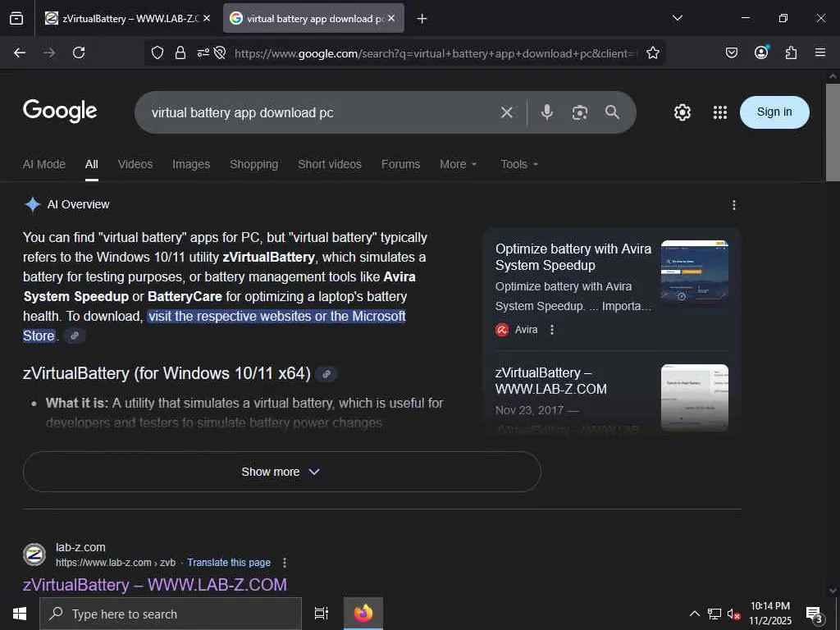Image resolution: width=840 pixels, height=630 pixels.
Task: Open the list all tabs dropdown
Action: [678, 18]
